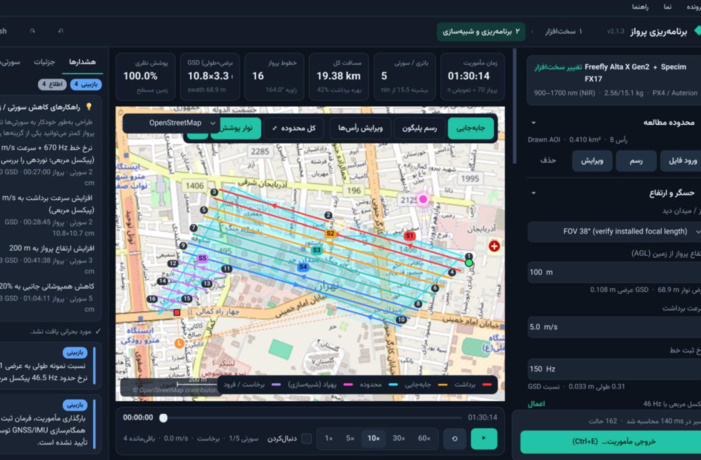Select sortie marker S5 on the map
This screenshot has height=460, width=701.
203,258
